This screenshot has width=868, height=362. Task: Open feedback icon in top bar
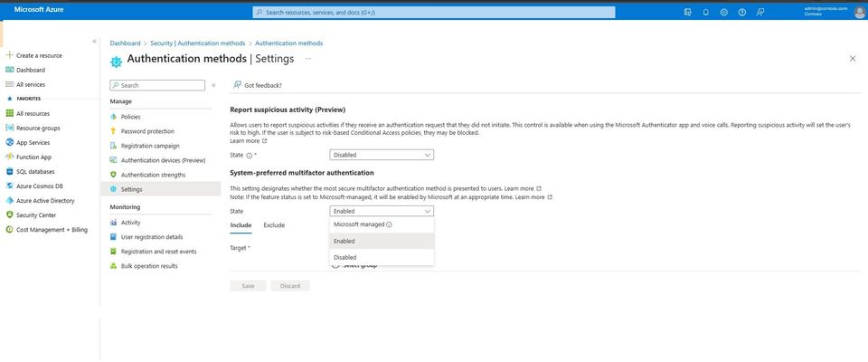[x=760, y=12]
